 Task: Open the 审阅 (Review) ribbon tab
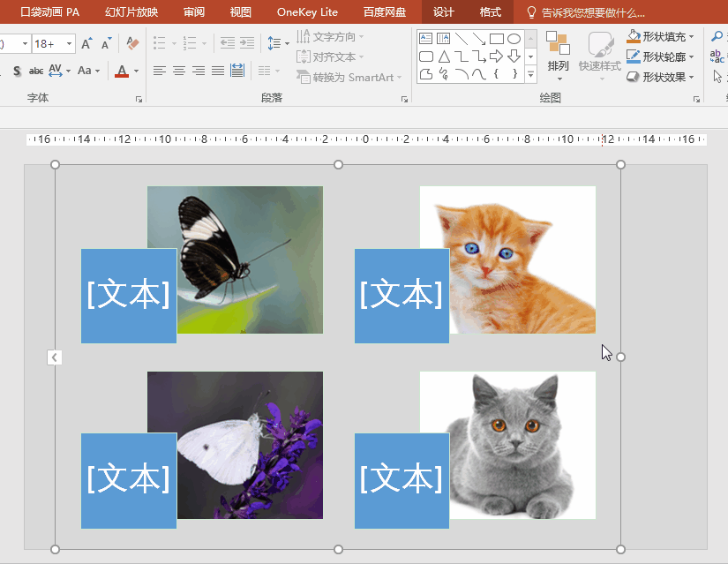click(194, 12)
